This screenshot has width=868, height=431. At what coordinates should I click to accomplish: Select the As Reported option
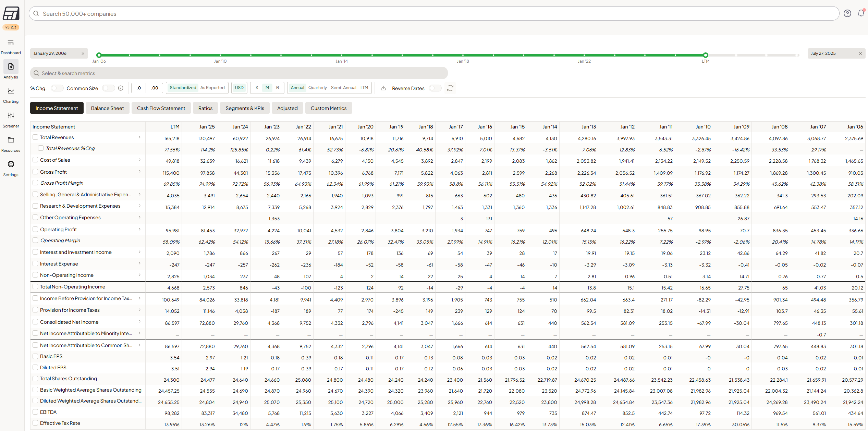click(x=212, y=88)
